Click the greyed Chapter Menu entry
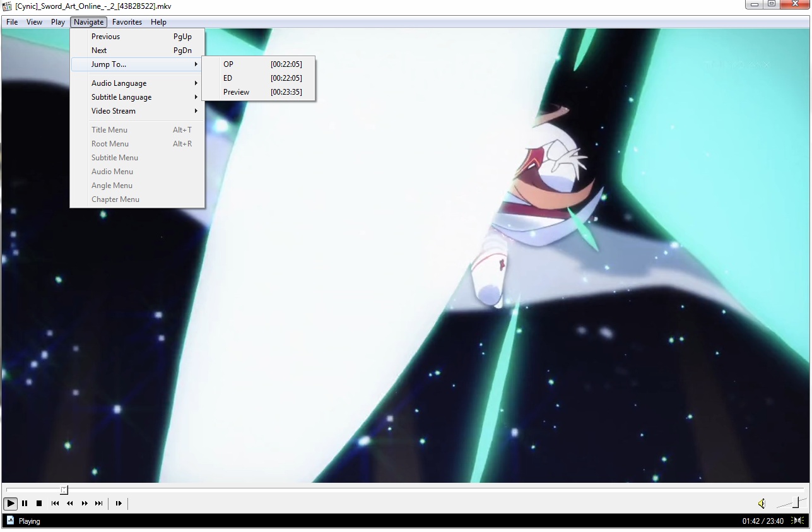The width and height of the screenshot is (812, 532). point(137,199)
